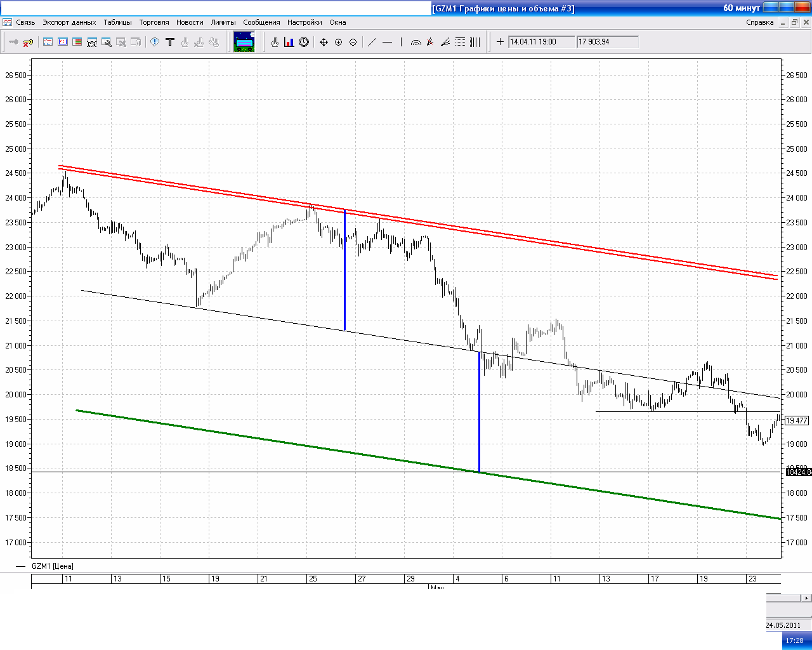The image size is (812, 650).
Task: Click the date and time field 14.04.11 19:00
Action: tap(541, 43)
